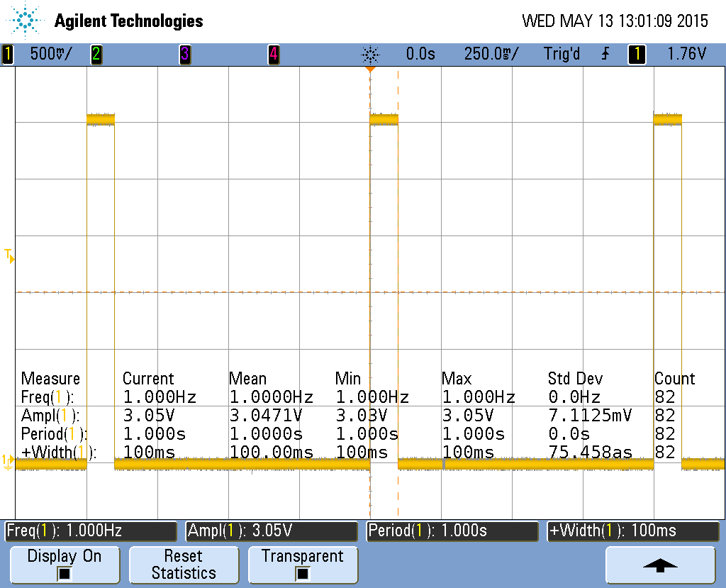The width and height of the screenshot is (726, 588).
Task: Click the time reference star icon
Action: 370,55
